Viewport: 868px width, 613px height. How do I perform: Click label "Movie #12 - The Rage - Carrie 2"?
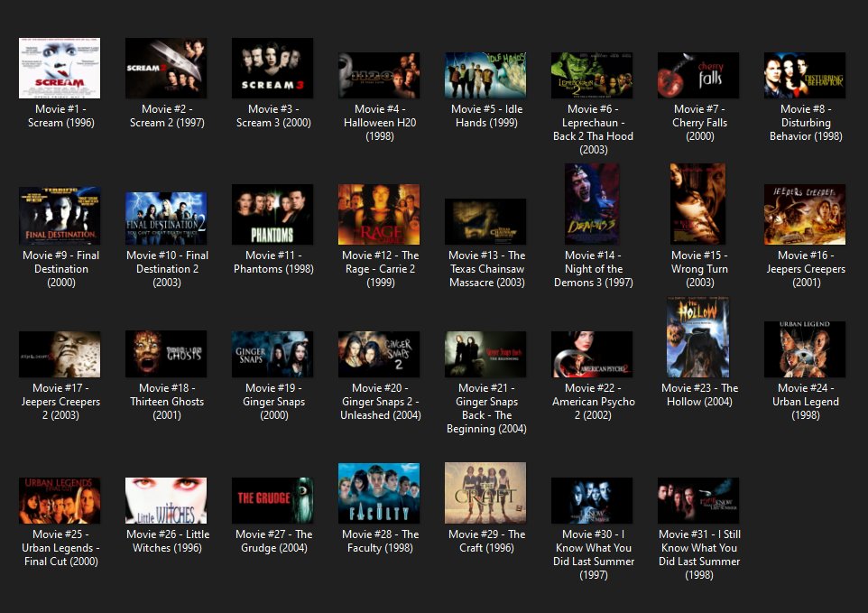tap(380, 268)
